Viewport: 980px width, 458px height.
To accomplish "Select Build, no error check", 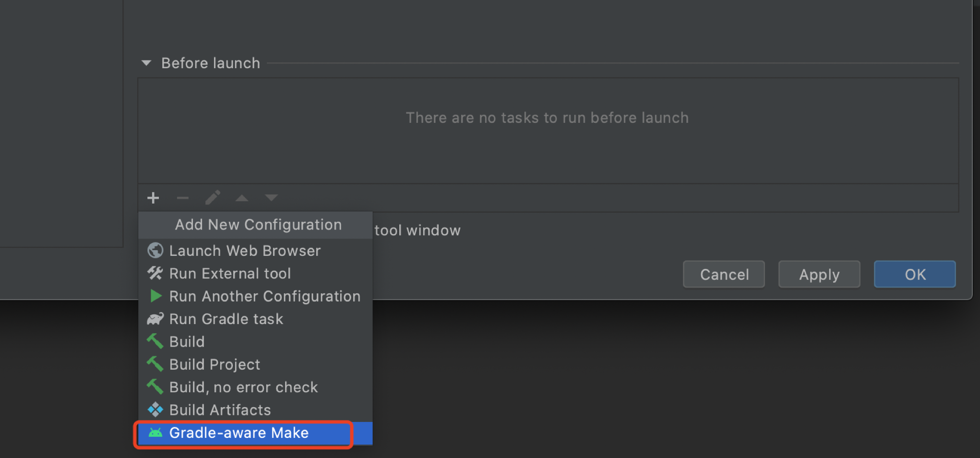I will [243, 387].
